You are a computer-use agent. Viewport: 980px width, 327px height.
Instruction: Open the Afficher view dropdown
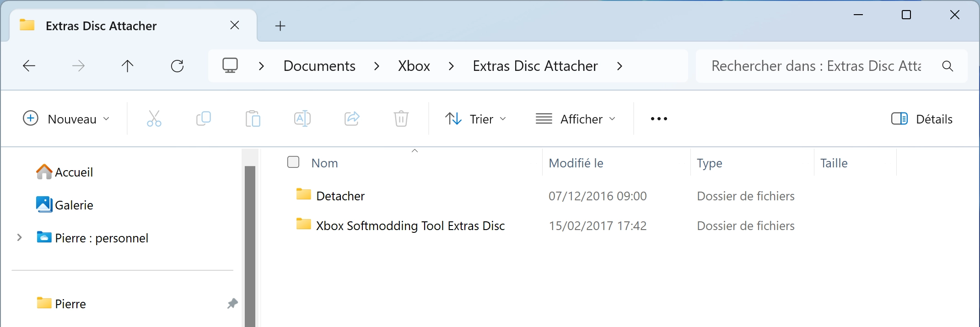tap(576, 119)
